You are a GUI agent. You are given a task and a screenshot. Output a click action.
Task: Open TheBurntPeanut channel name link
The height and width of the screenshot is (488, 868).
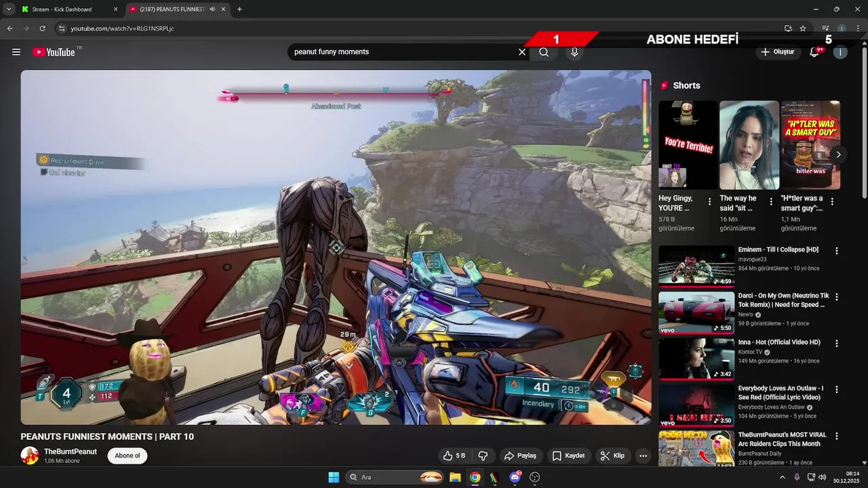(71, 451)
